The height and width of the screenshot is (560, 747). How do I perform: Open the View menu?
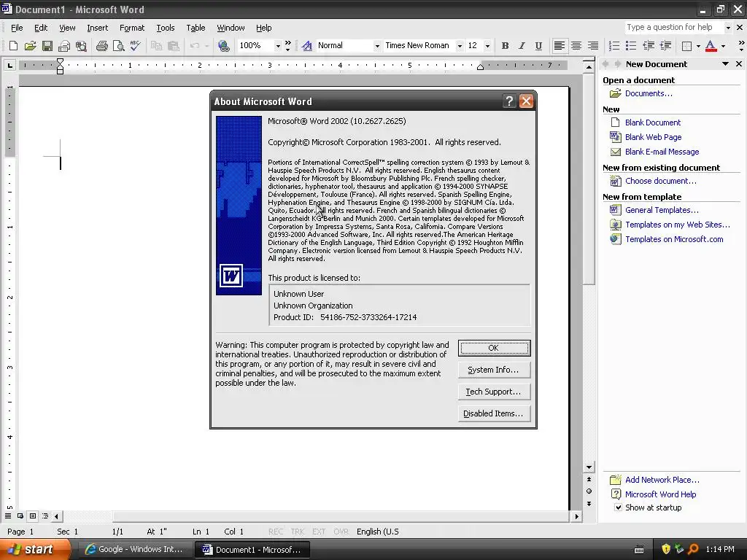coord(67,28)
